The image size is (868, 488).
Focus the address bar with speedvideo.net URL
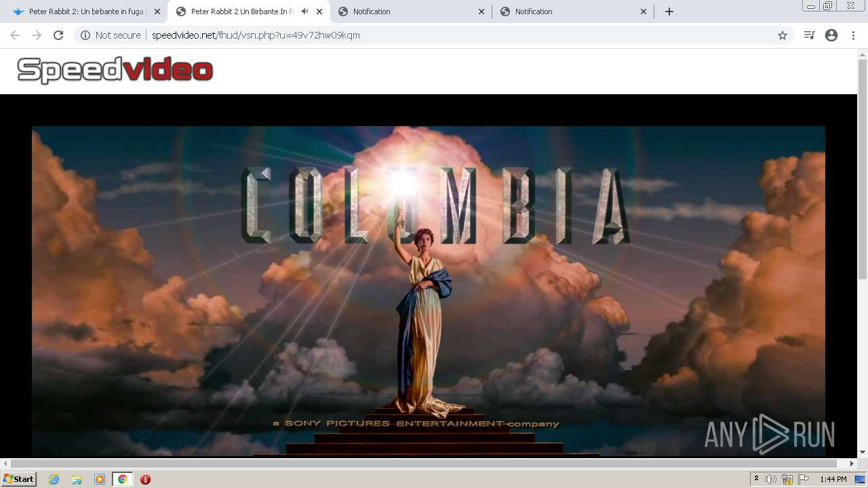coord(434,35)
